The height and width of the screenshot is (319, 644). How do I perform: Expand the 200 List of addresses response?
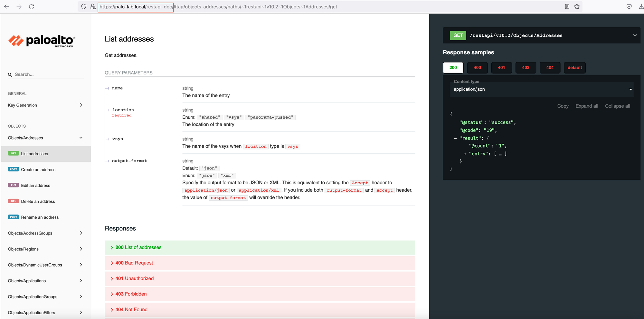click(x=260, y=247)
